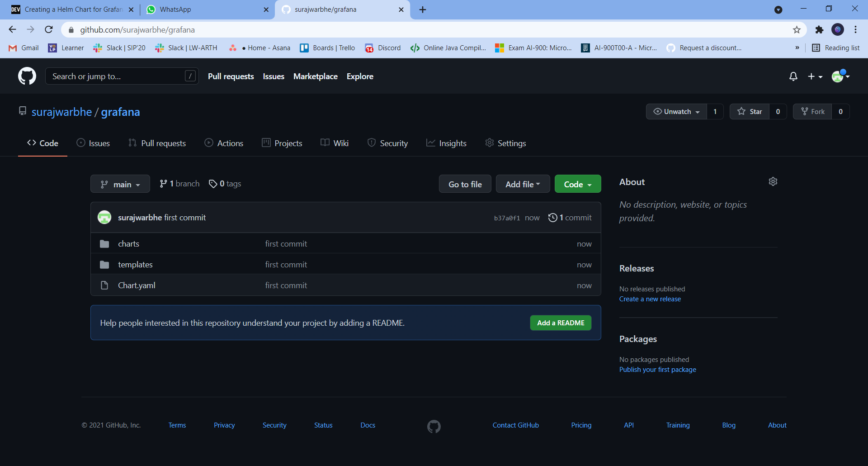Expand the main branch selector
The width and height of the screenshot is (868, 466).
tap(120, 184)
